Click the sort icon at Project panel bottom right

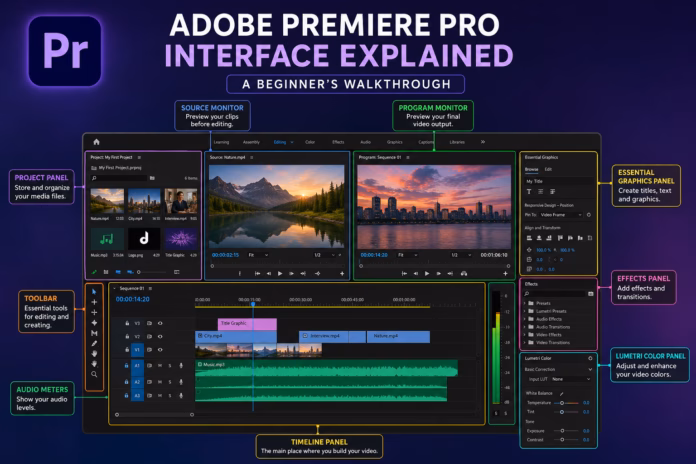(177, 272)
